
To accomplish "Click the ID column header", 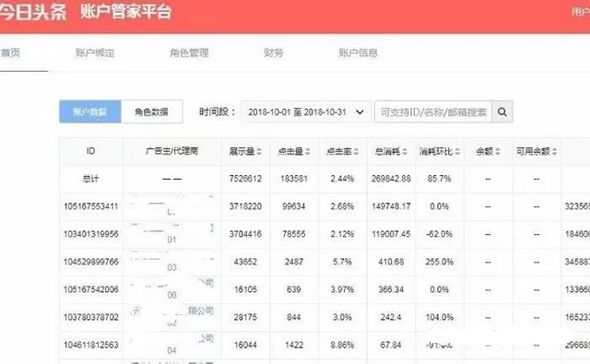I will (90, 151).
